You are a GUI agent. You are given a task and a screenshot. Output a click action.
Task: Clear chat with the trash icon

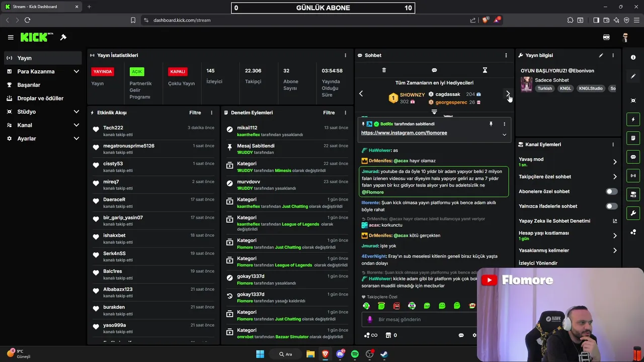[384, 70]
